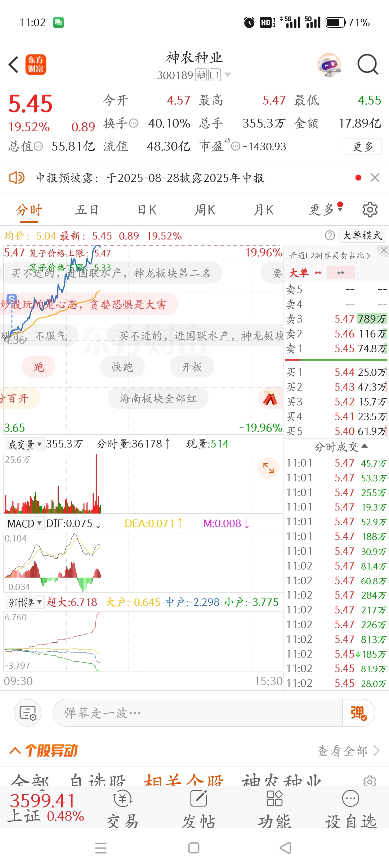Tap Android recent apps menu button
The height and width of the screenshot is (868, 389).
(101, 848)
